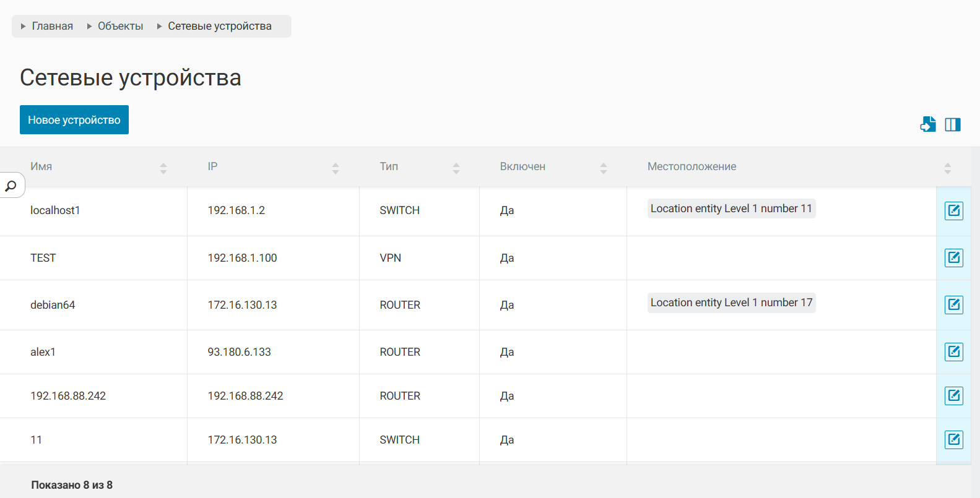Edit the device named 11

pyautogui.click(x=953, y=440)
